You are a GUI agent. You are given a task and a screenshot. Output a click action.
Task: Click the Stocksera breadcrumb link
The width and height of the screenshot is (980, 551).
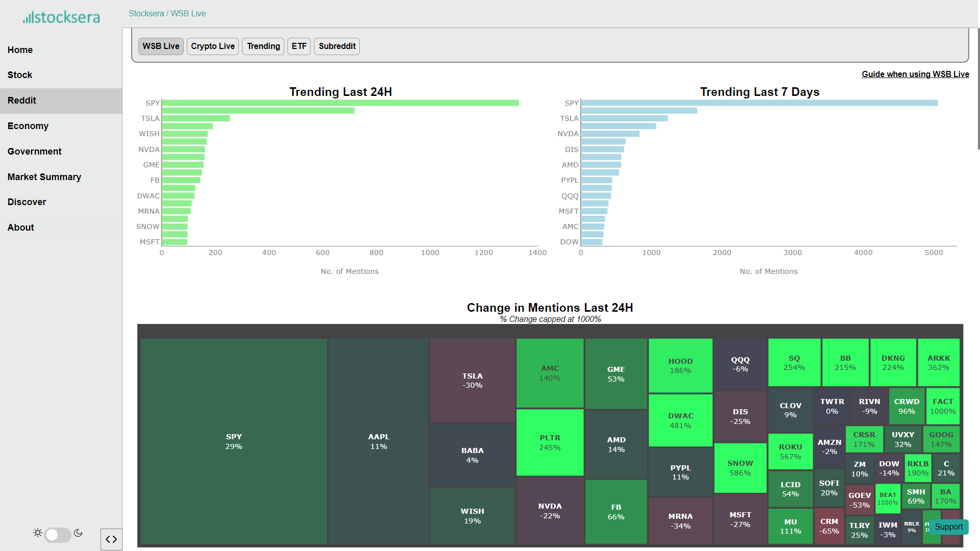[146, 14]
